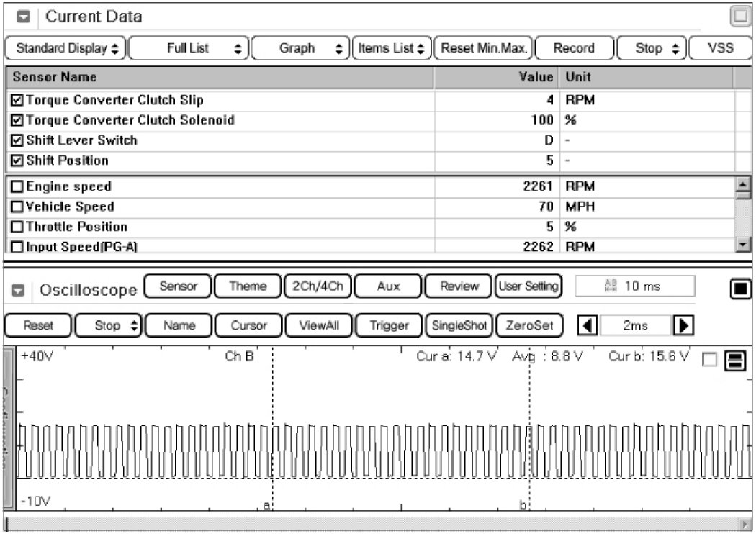Open the Items List dropdown
Image resolution: width=756 pixels, height=534 pixels.
[392, 48]
